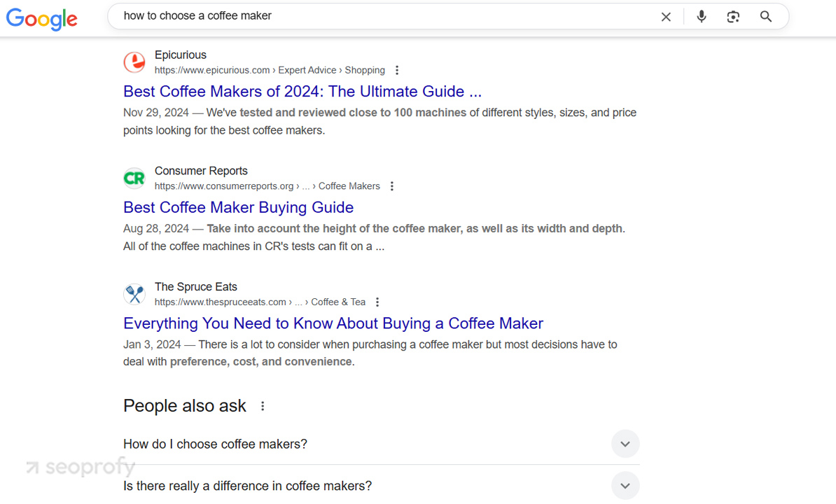This screenshot has width=836, height=504.
Task: Click 'preference, cost, and convenience' bold text
Action: pos(261,362)
